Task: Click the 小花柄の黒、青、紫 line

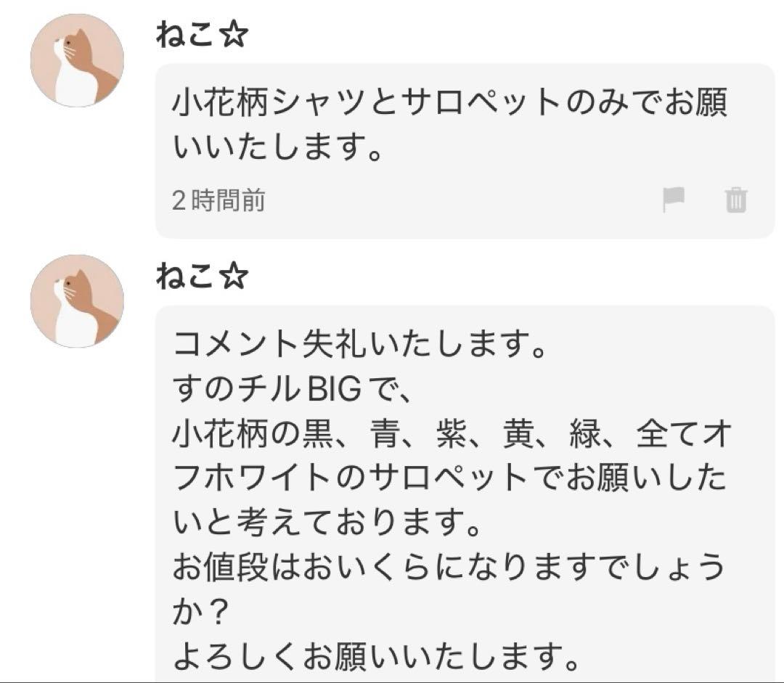Action: 450,437
